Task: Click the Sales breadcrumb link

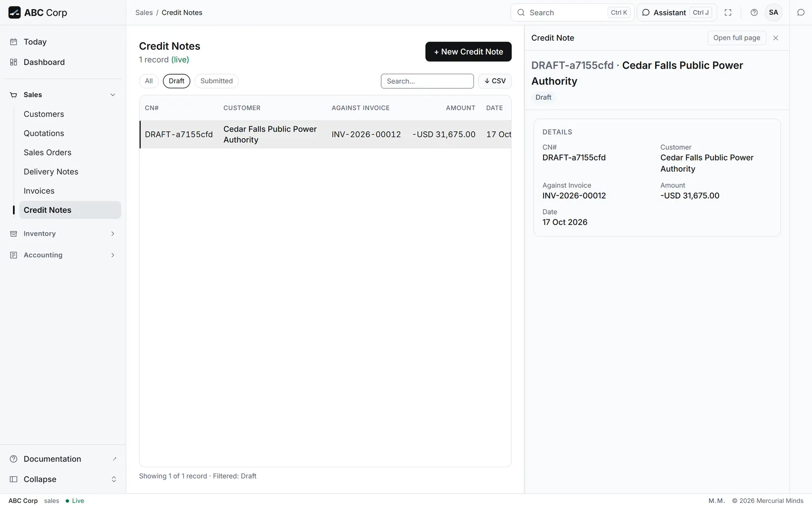Action: pyautogui.click(x=144, y=13)
